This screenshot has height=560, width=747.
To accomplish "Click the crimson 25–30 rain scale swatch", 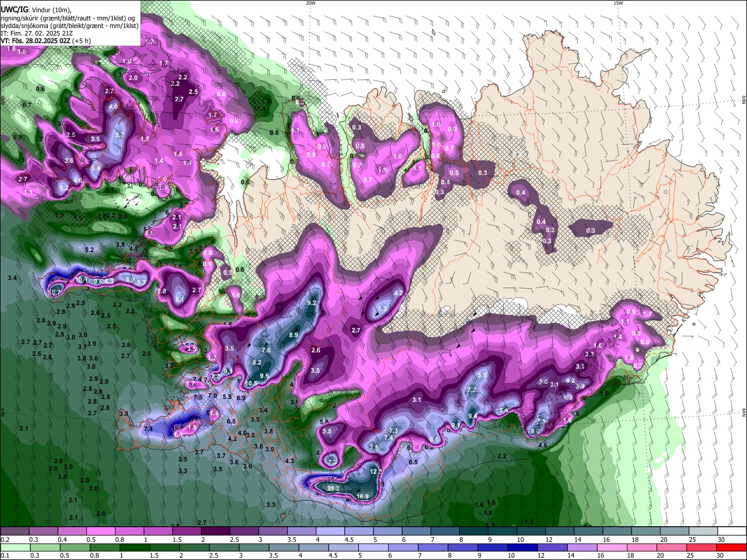I will coord(701,547).
